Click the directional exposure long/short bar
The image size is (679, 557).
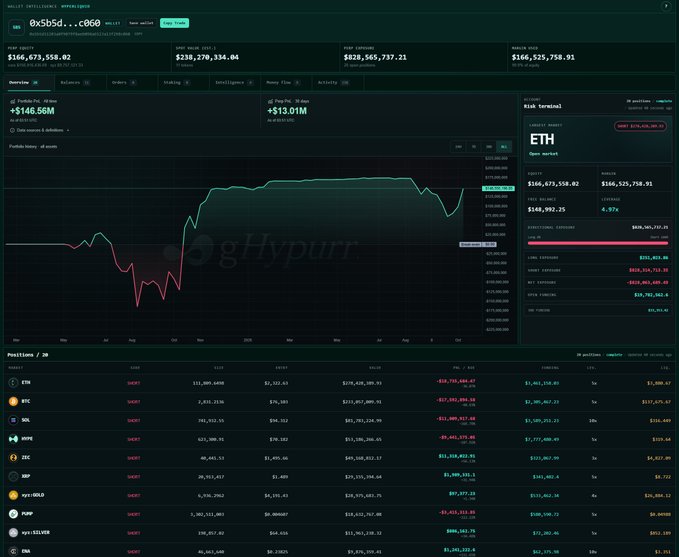[x=598, y=243]
